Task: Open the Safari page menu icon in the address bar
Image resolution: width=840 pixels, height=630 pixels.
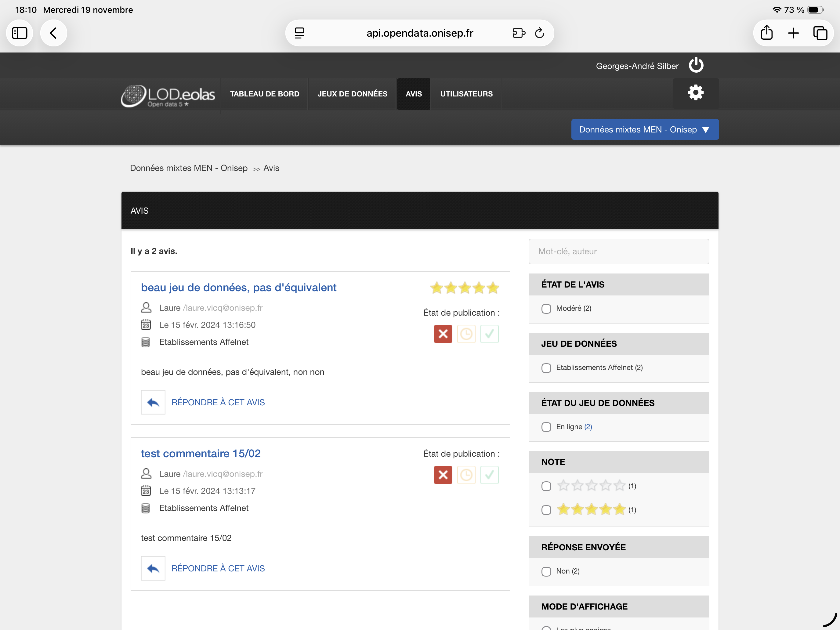Action: click(300, 33)
